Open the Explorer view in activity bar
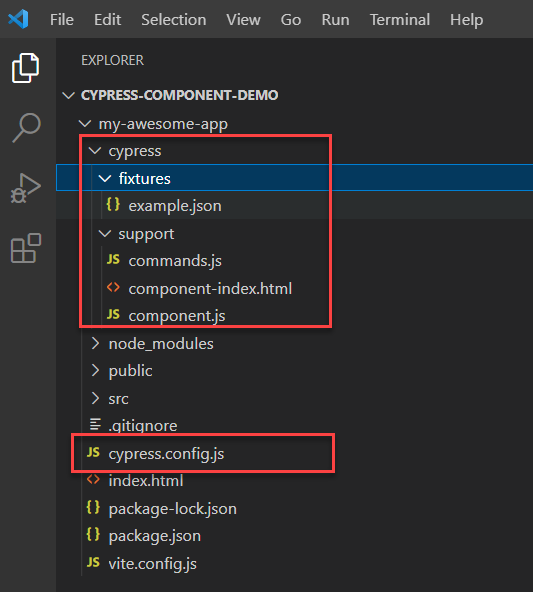 (25, 68)
